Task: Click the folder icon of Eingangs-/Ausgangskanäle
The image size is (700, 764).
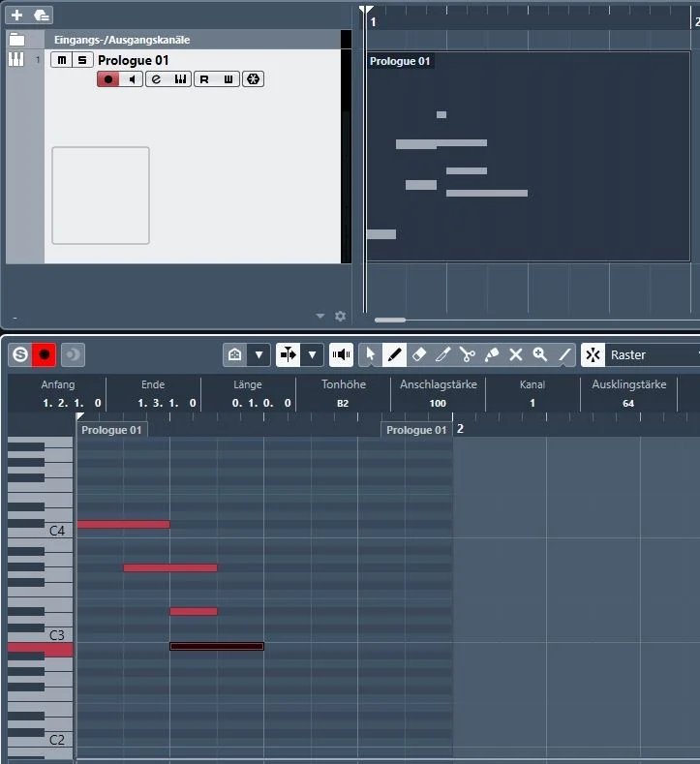Action: pyautogui.click(x=17, y=39)
